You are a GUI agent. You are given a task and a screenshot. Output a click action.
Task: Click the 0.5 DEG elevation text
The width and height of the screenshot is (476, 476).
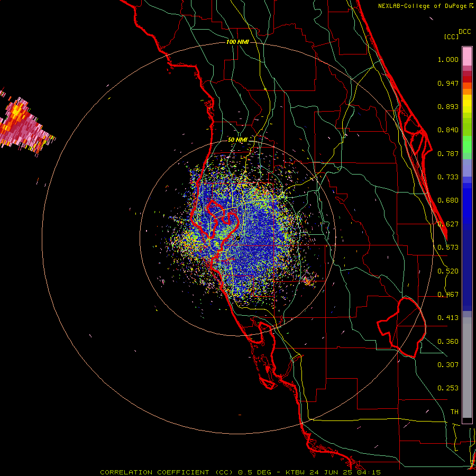[255, 472]
